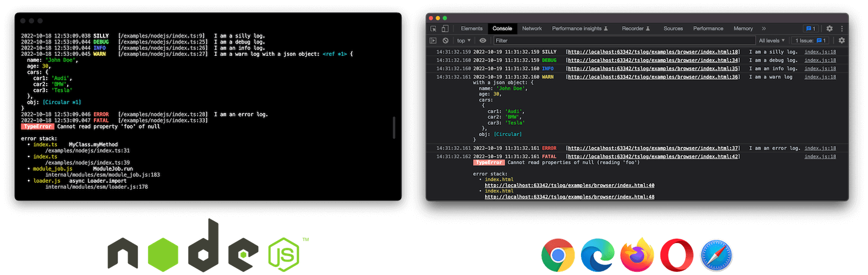868x275 pixels.
Task: Open the Sources tab
Action: click(673, 29)
